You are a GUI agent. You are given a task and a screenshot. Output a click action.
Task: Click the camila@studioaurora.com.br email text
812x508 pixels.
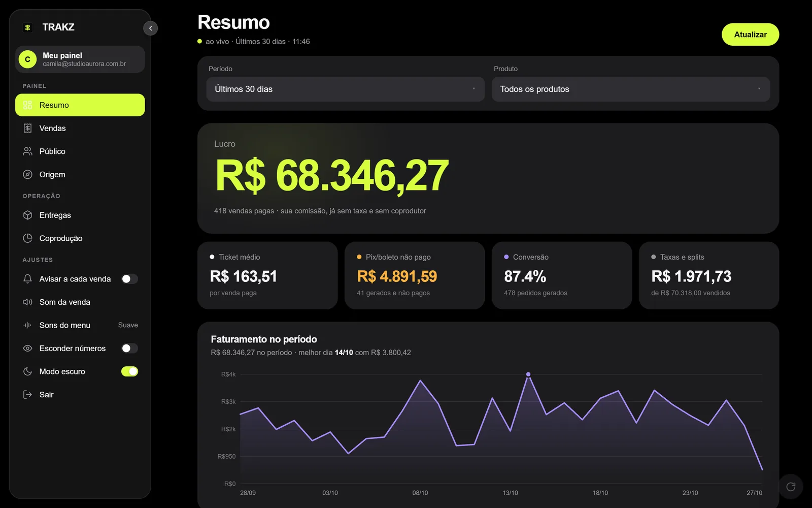[x=84, y=64]
